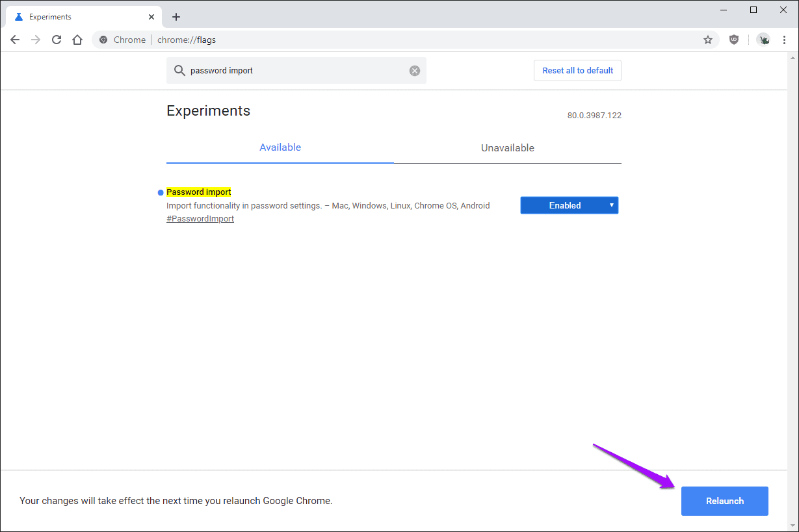Open the Chrome three-dot menu
Viewport: 799px width, 532px height.
pos(784,40)
